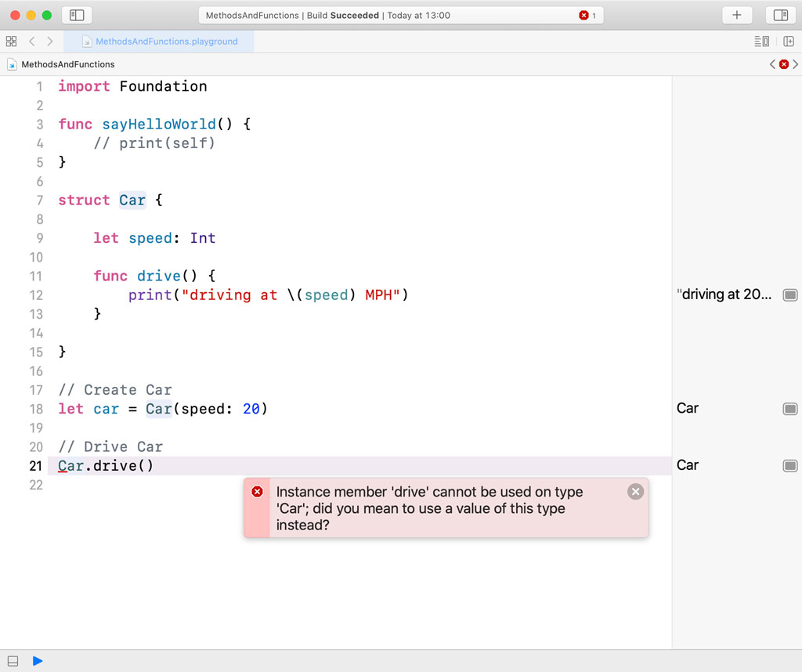Click the 'driving at 20...' result text
Screen dimensions: 802x672
coord(723,294)
